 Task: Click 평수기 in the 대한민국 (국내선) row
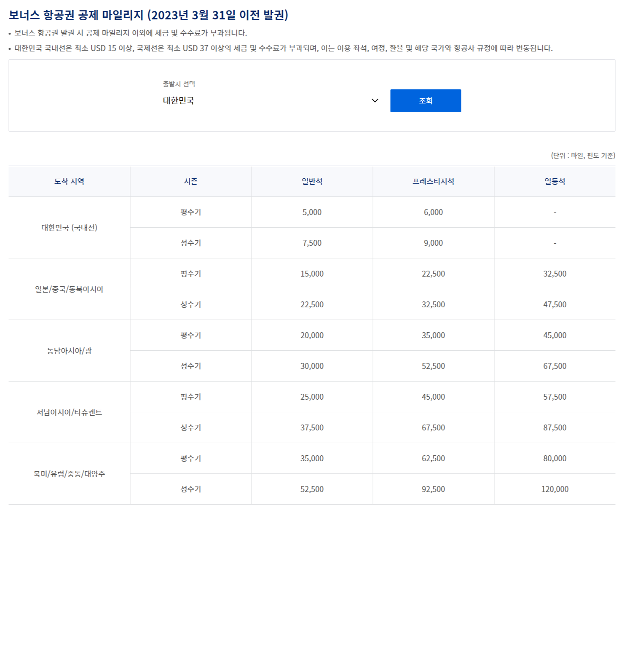click(x=190, y=212)
